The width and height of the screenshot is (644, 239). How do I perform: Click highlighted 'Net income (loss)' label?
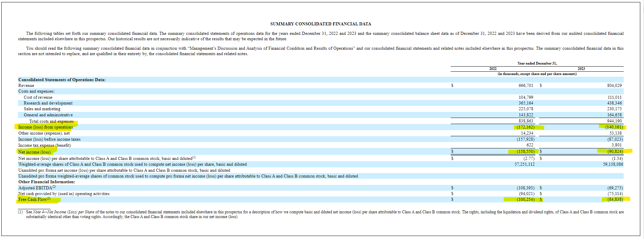click(34, 152)
